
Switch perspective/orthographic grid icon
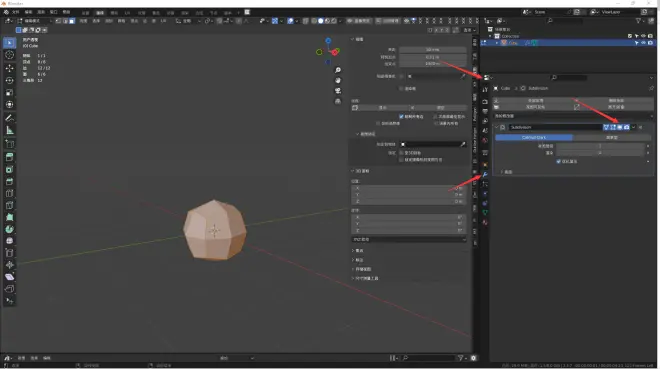coord(338,101)
